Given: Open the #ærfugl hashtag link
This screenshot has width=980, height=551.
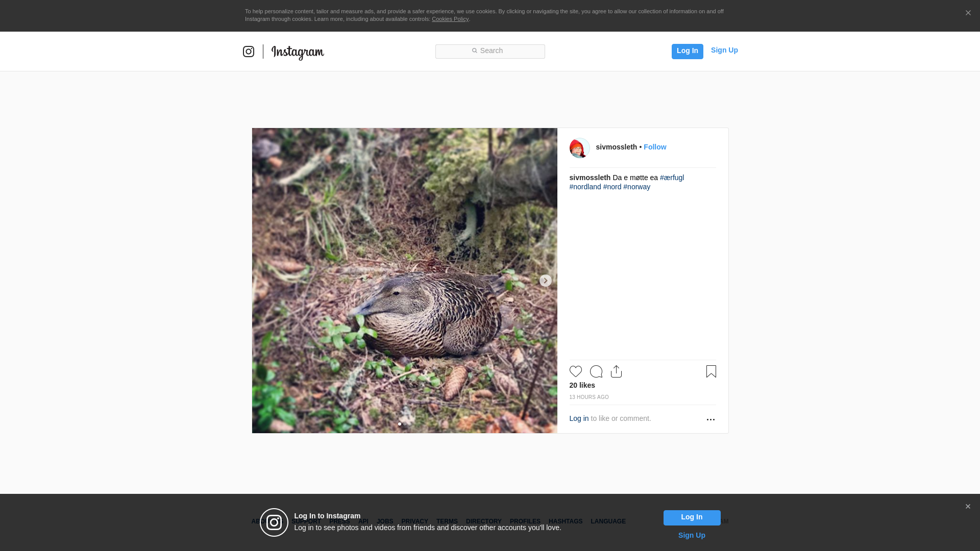Looking at the screenshot, I should [x=672, y=178].
